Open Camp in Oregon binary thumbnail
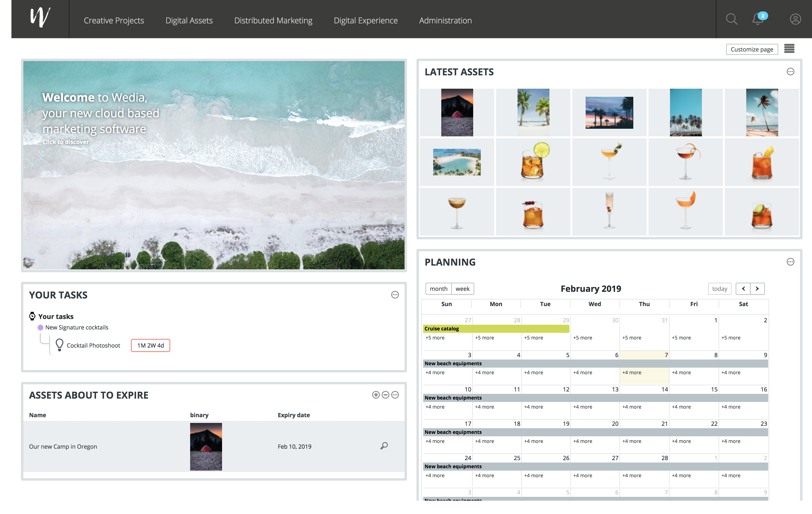812x514 pixels. click(x=206, y=447)
